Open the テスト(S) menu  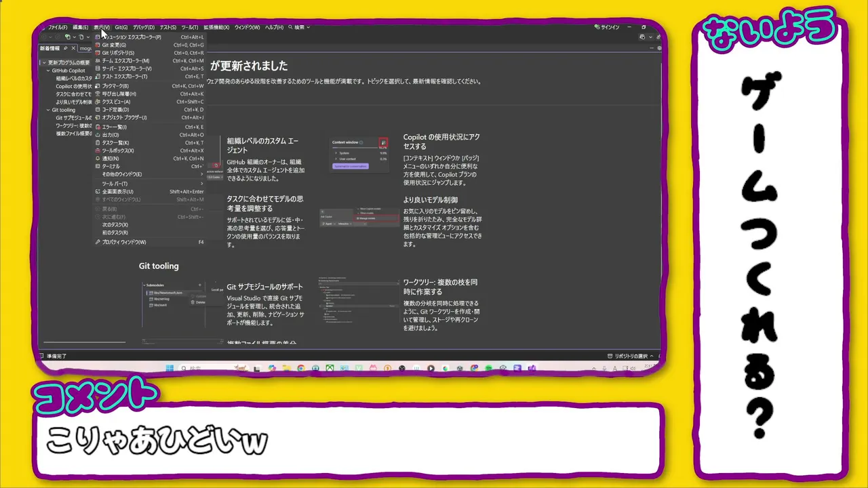point(167,28)
